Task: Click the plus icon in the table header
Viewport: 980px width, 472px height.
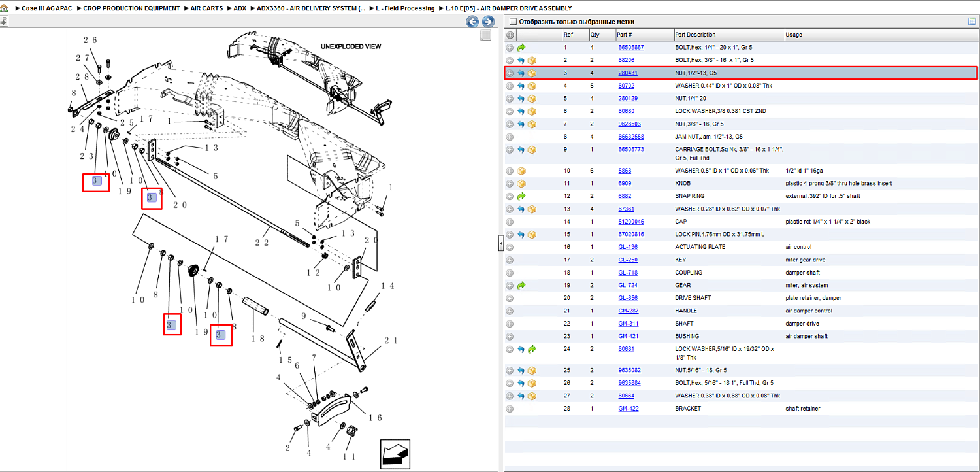Action: [x=510, y=35]
